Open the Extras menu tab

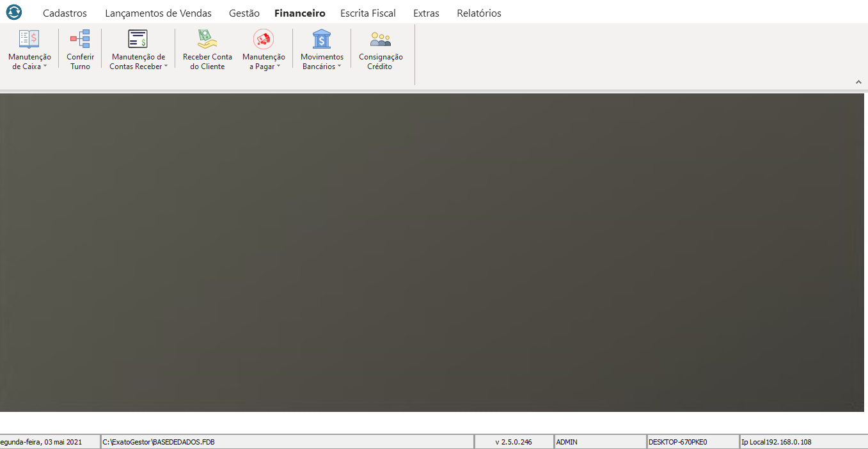[426, 13]
